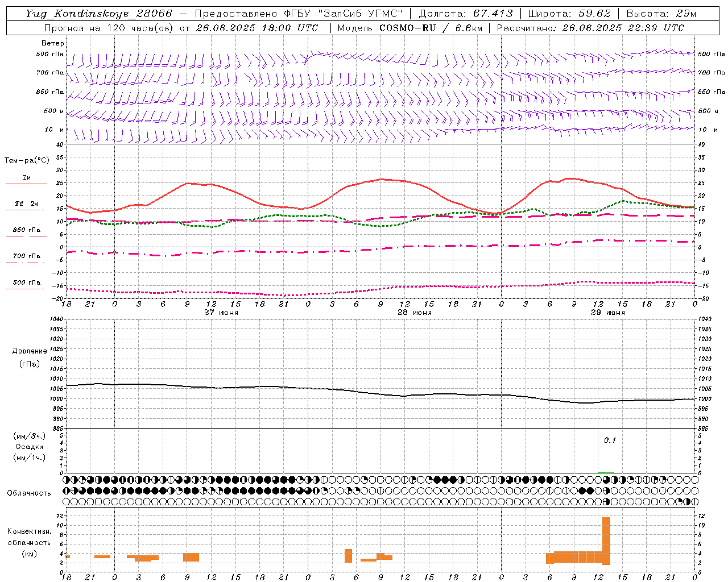The image size is (728, 582).
Task: Click the Модель COSMO-RU / 6.6км label
Action: click(x=410, y=28)
